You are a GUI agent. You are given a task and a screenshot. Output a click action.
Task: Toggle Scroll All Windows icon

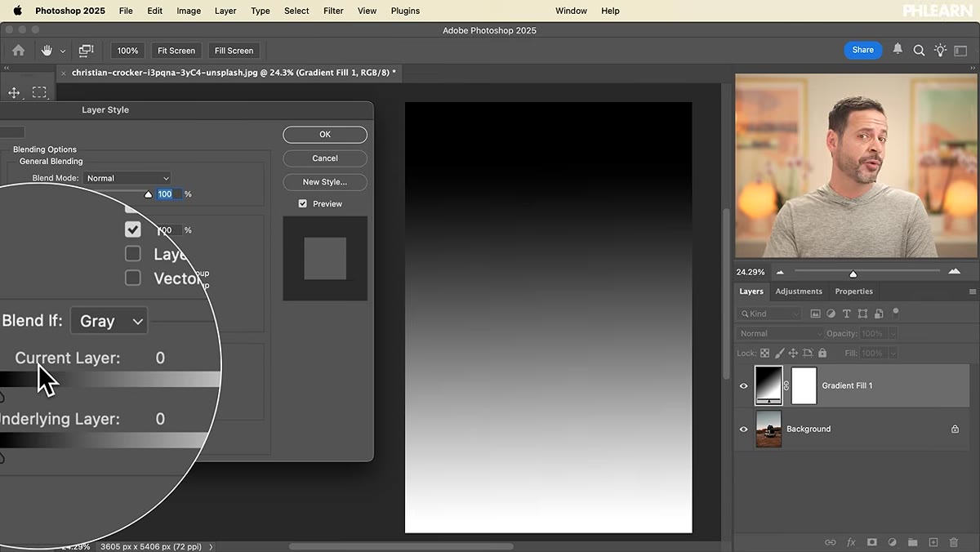(x=86, y=51)
